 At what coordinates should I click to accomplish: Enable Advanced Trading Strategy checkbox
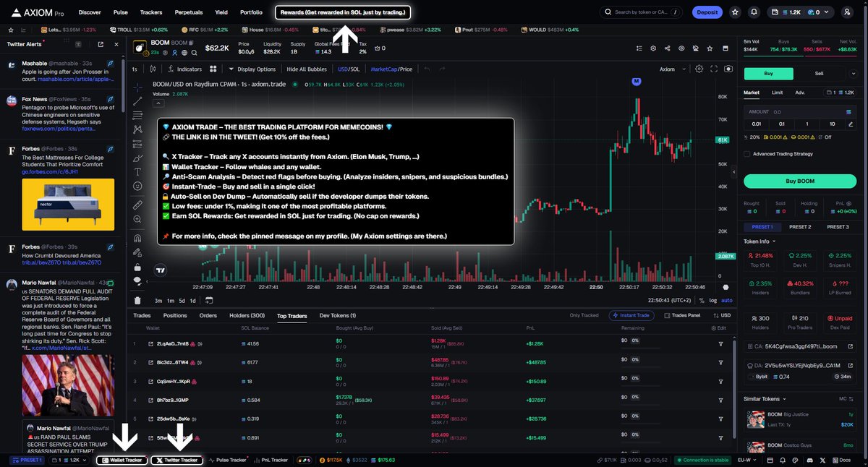point(747,153)
